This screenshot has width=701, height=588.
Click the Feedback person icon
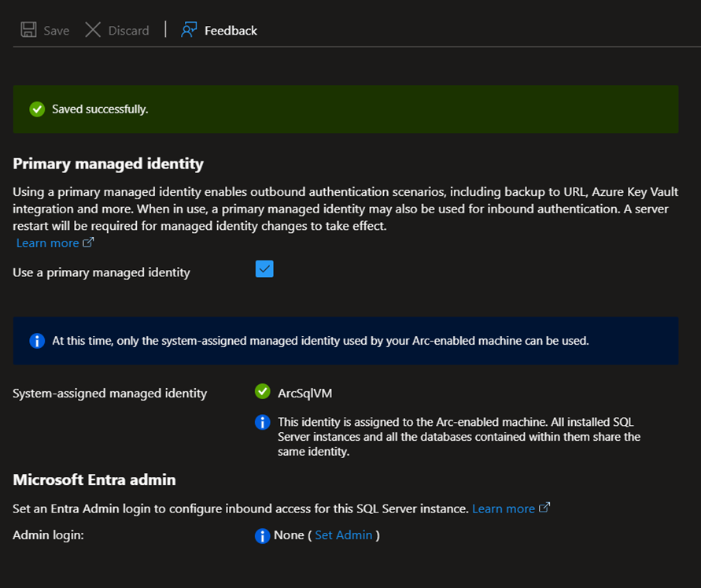(189, 30)
